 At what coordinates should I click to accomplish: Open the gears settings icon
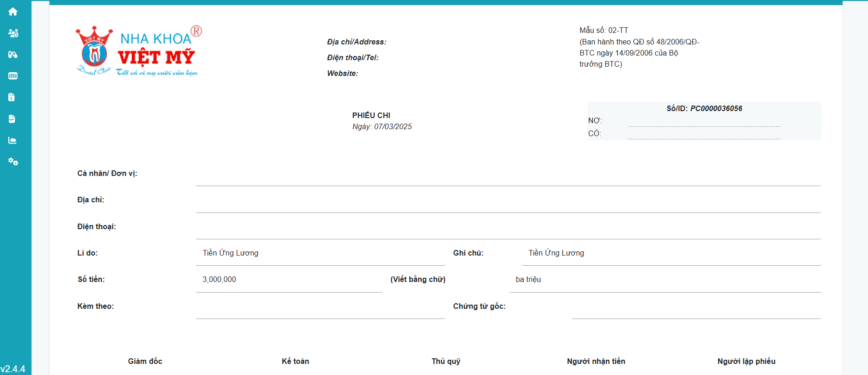coord(13,162)
